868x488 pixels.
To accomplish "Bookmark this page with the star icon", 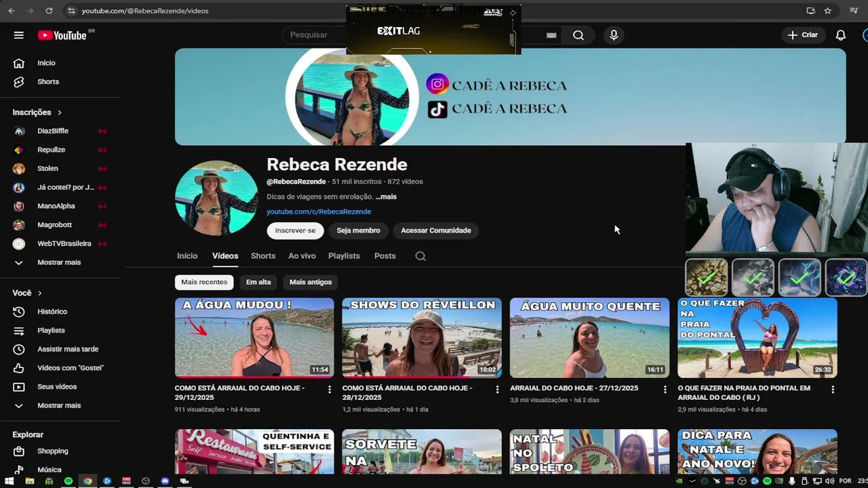I will click(828, 11).
